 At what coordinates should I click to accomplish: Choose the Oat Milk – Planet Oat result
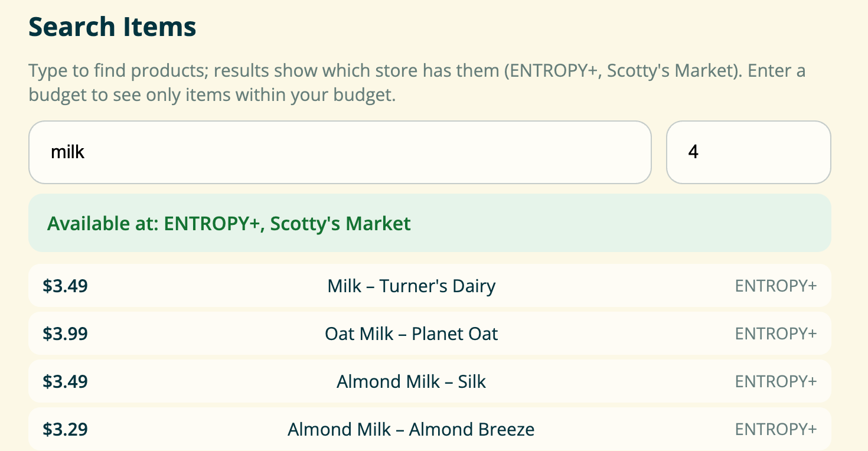412,334
